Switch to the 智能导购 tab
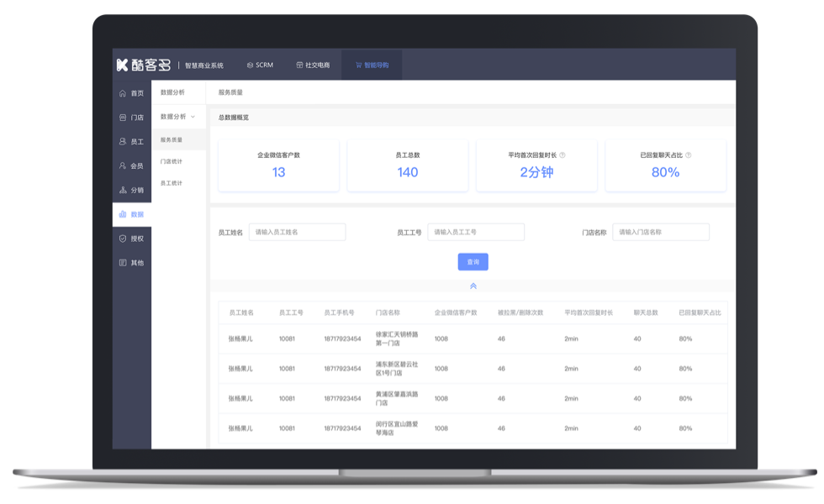The width and height of the screenshot is (824, 504). click(372, 66)
